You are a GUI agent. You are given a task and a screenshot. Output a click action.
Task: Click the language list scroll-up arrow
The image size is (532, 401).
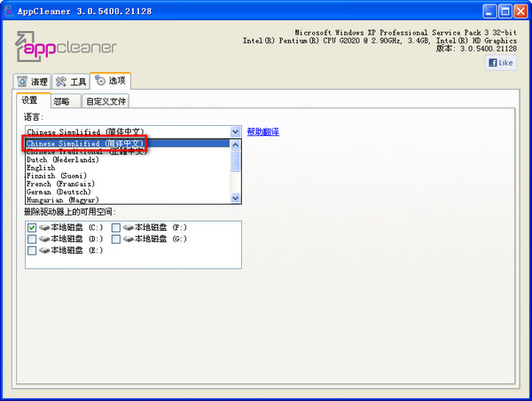[x=236, y=145]
